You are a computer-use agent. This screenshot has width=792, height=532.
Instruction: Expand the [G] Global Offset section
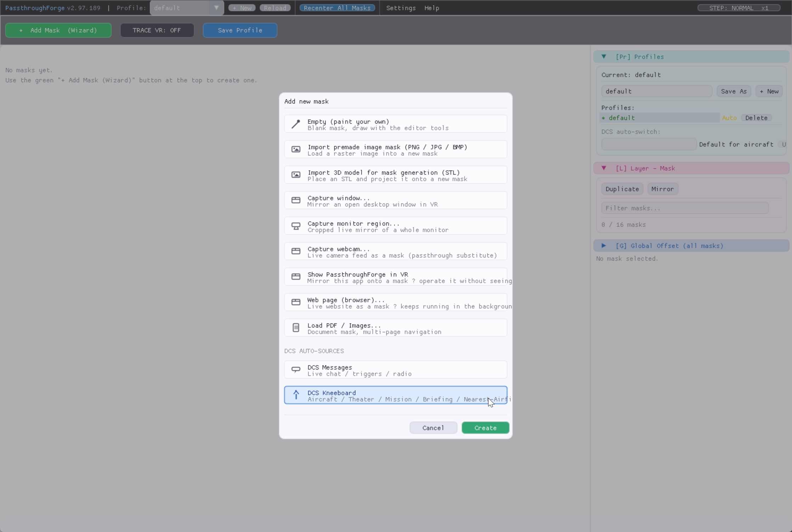click(x=691, y=246)
